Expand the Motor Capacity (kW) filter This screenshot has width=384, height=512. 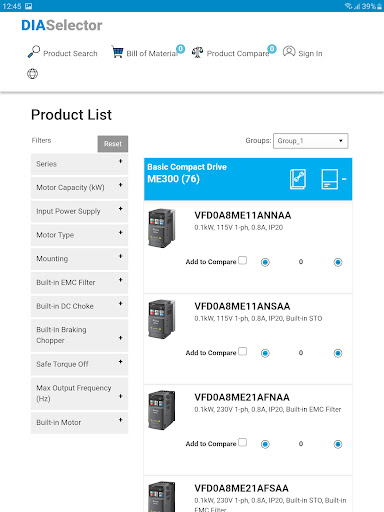tap(79, 187)
